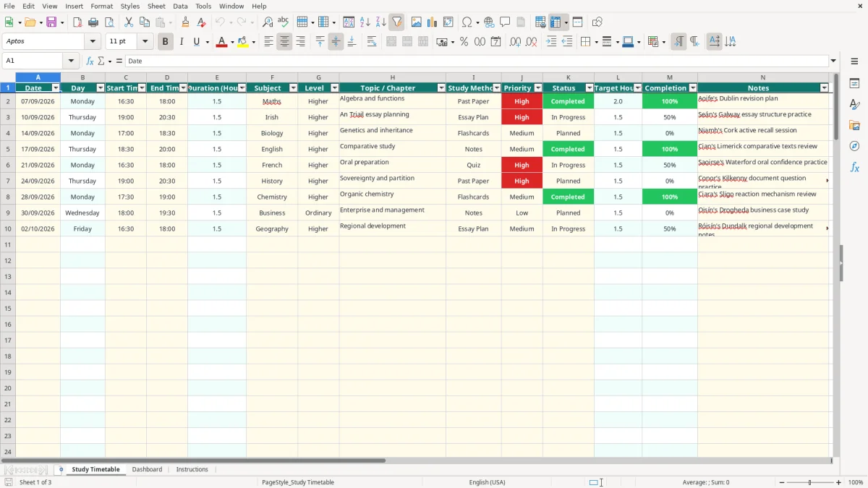
Task: Show draw functions
Action: (597, 22)
